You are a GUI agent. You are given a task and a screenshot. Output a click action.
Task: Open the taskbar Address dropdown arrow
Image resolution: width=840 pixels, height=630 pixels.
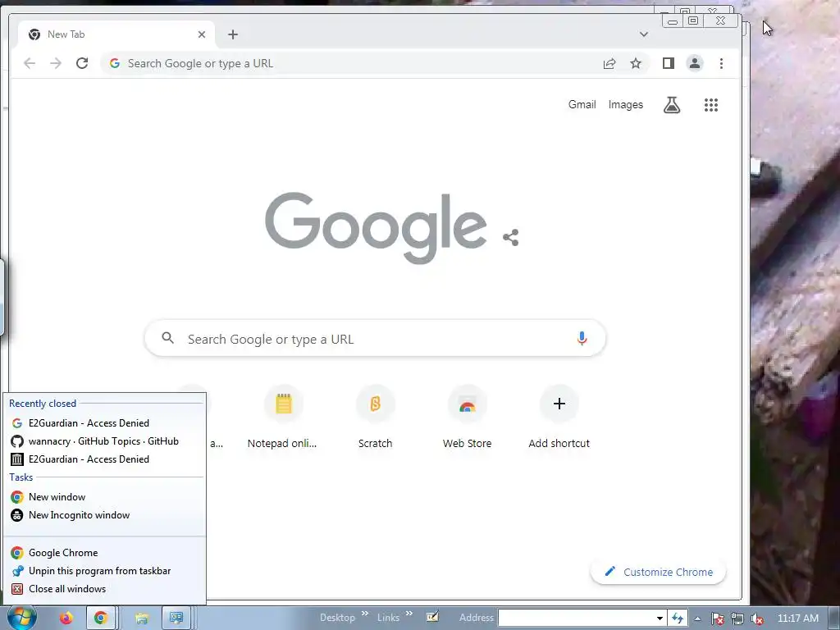(x=660, y=619)
